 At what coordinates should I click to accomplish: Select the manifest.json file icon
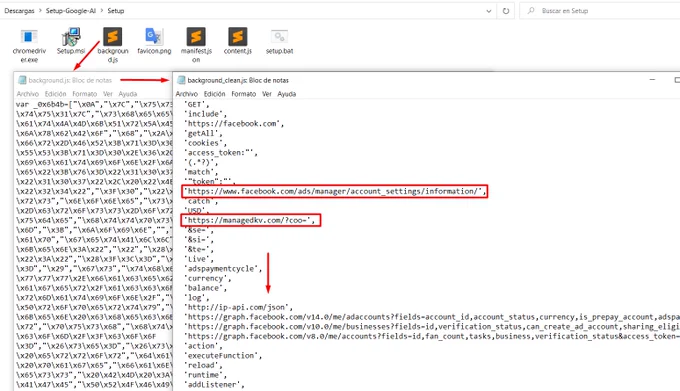[x=196, y=37]
